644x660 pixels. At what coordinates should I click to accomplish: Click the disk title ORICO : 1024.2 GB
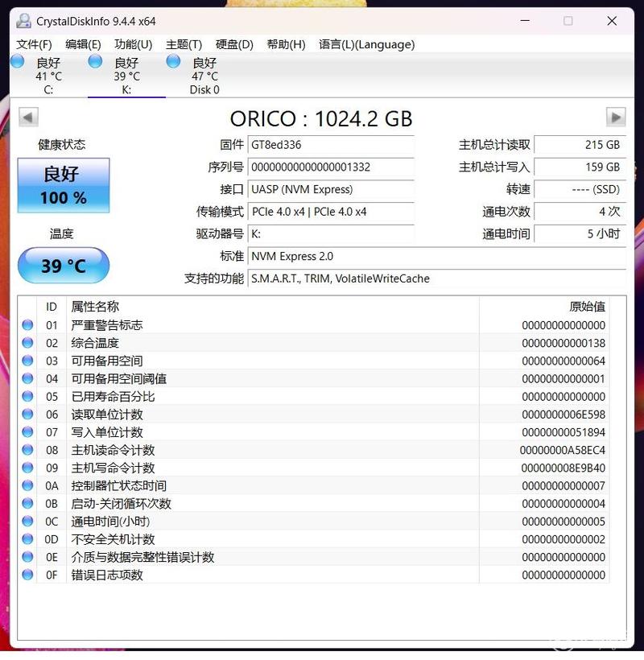[x=321, y=118]
